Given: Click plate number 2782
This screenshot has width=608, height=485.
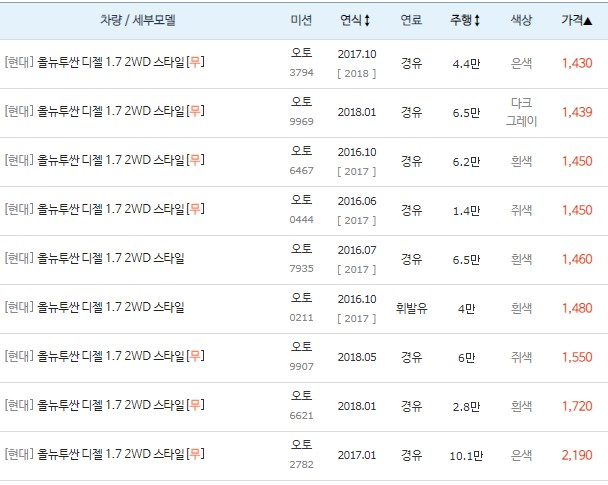Looking at the screenshot, I should point(301,465).
